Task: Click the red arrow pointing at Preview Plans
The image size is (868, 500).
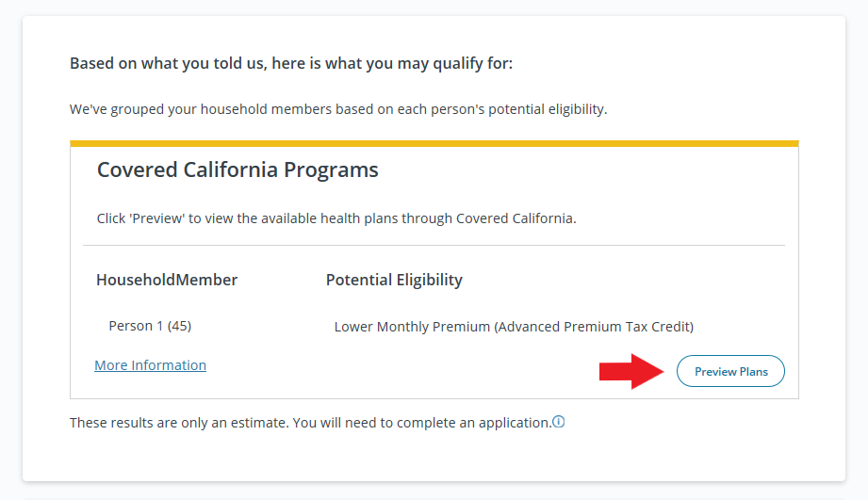Action: [x=631, y=371]
